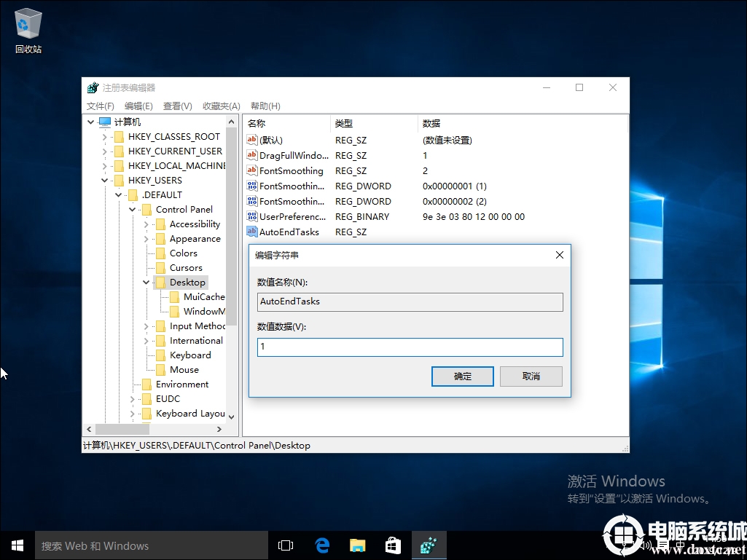Screen dimensions: 747x560
Task: Click the Registry Editor taskbar icon
Action: (429, 545)
